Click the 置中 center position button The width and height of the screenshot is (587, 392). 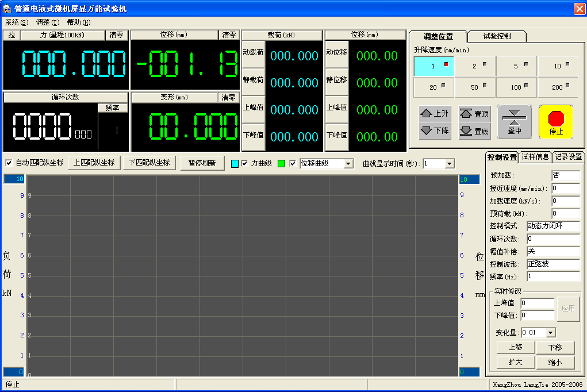click(x=515, y=122)
